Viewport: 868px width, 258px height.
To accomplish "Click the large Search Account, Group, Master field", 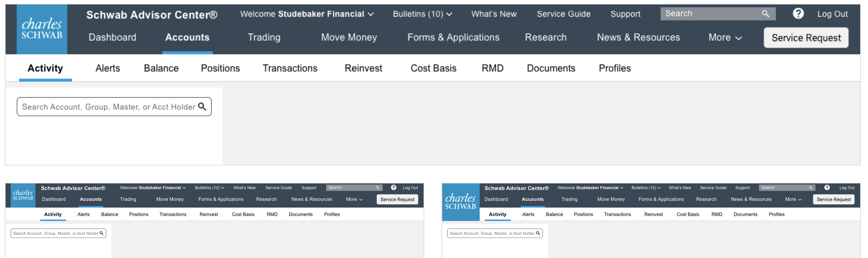I will pos(114,107).
